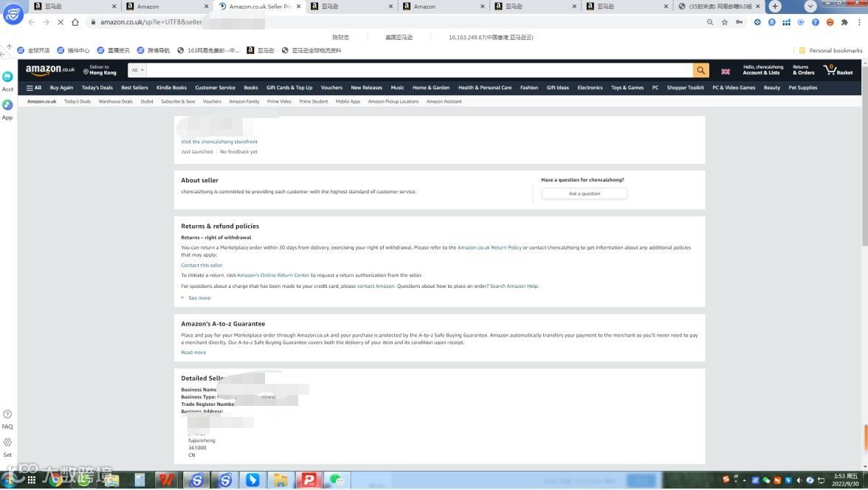Click the contact Amazon link

375,286
